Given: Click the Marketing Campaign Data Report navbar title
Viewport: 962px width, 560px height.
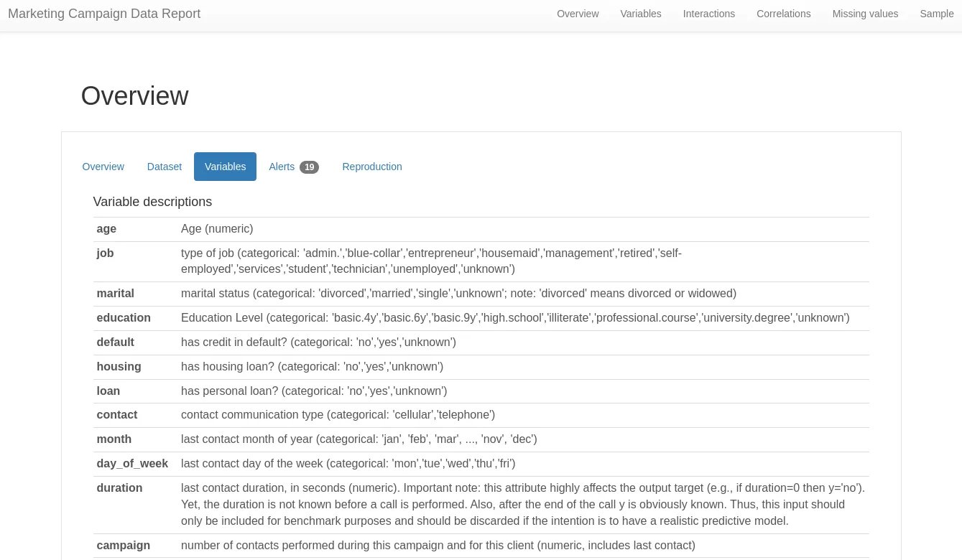Looking at the screenshot, I should (x=104, y=14).
